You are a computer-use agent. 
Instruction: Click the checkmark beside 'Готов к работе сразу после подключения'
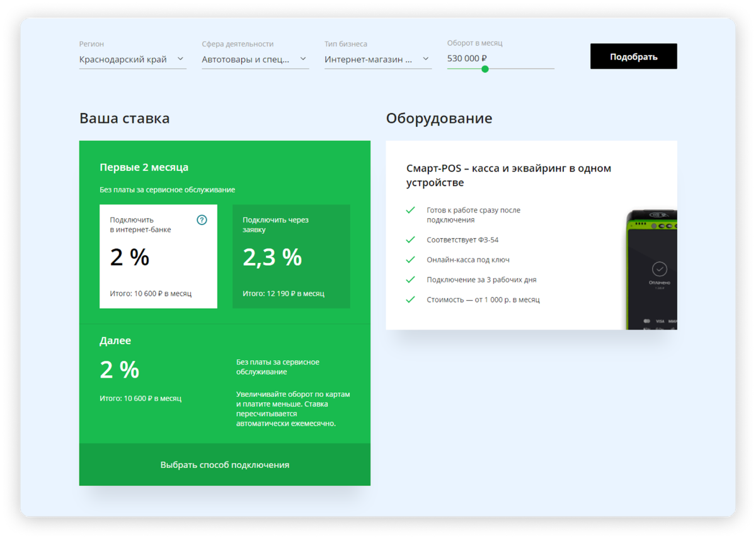410,210
